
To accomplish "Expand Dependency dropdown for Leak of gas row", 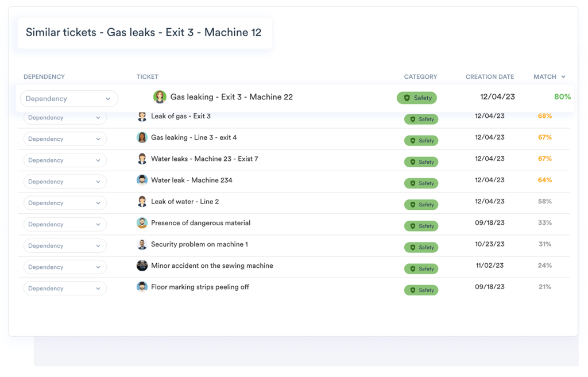I will click(65, 118).
